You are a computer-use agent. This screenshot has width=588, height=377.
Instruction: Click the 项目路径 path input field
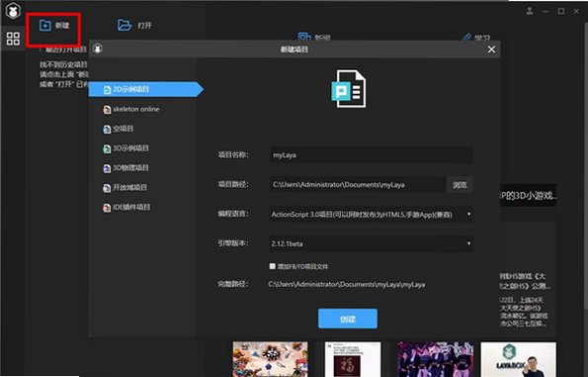coord(358,185)
